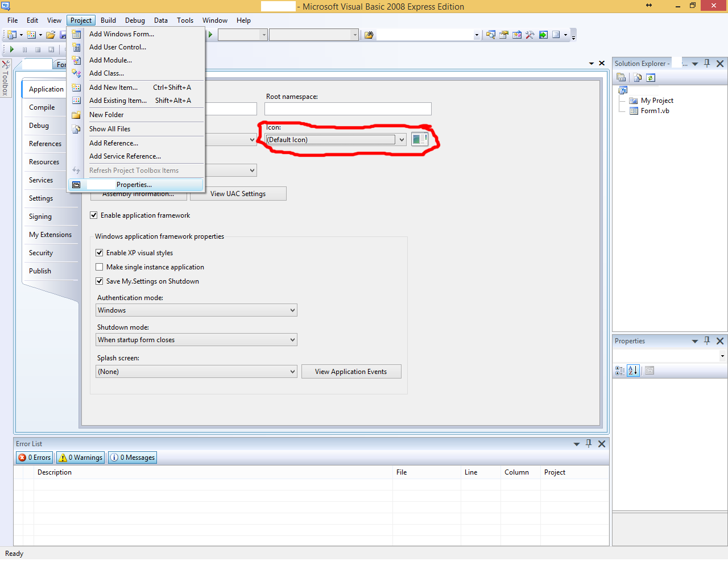Viewport: 728px width, 582px height.
Task: Choose Add Class menu item
Action: tap(136, 73)
